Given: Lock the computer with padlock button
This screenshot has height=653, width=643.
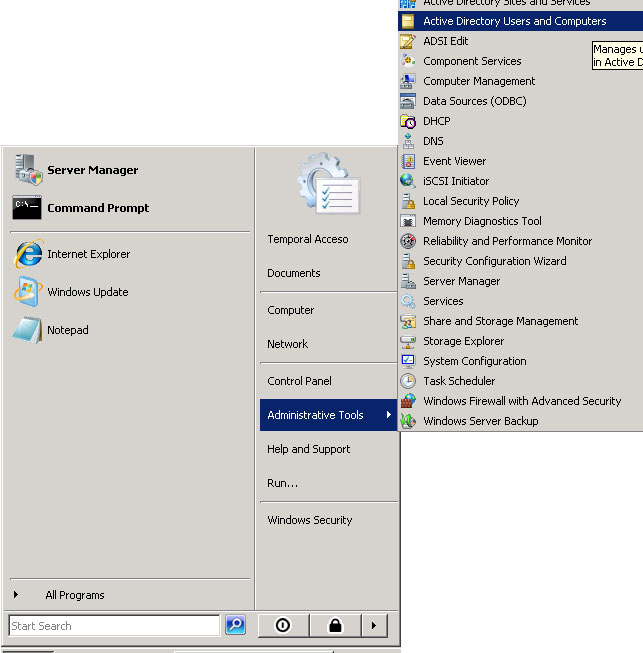Looking at the screenshot, I should [335, 625].
